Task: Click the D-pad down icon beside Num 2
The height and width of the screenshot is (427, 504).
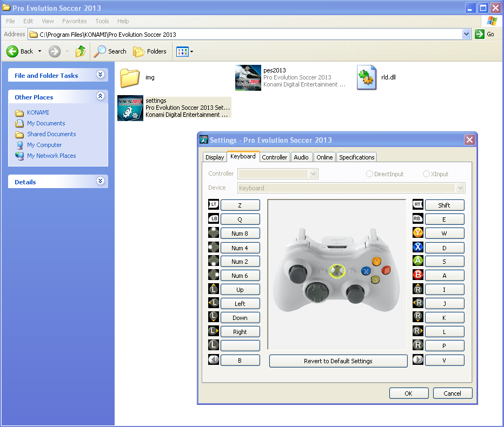Action: tap(214, 261)
